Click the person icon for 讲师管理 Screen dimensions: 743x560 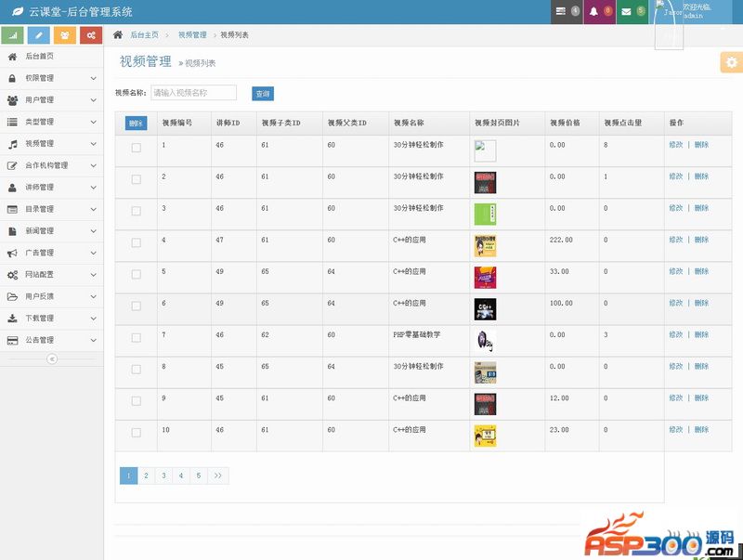[x=12, y=188]
